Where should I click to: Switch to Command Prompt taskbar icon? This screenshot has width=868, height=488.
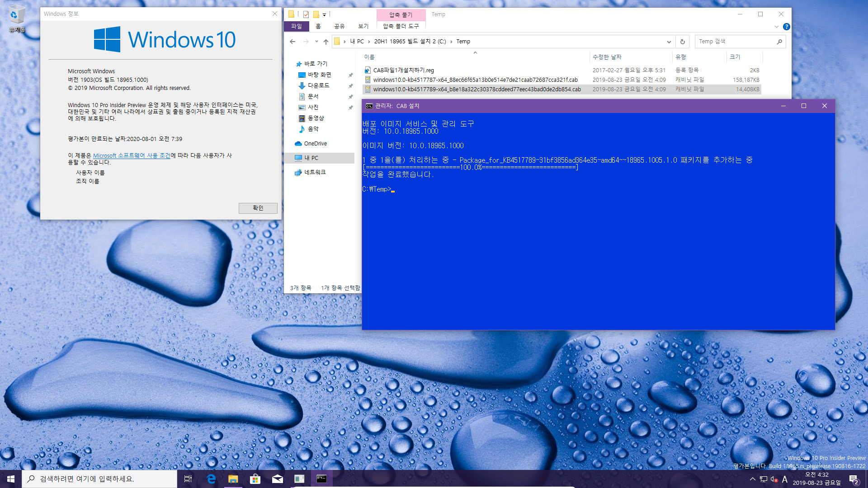click(x=321, y=479)
